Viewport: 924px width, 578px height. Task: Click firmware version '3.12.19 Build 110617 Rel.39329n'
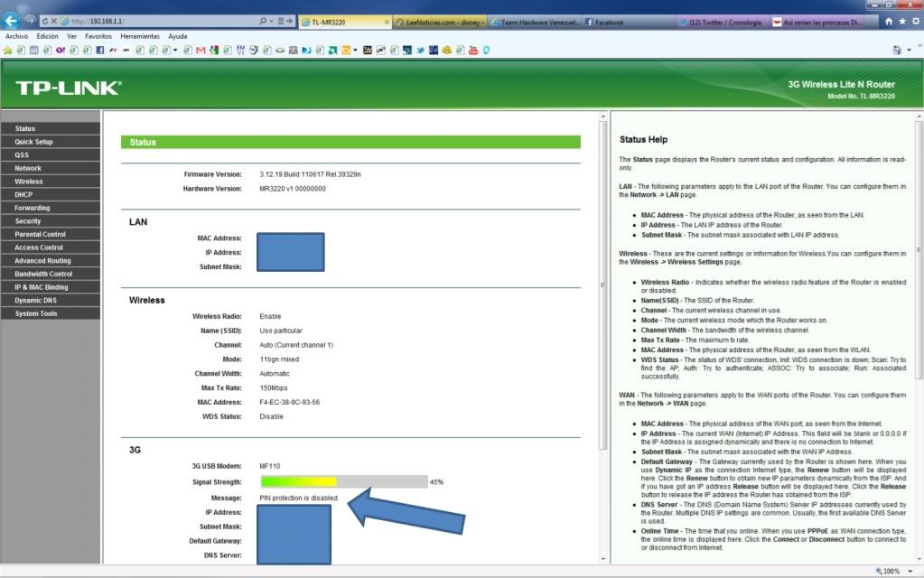point(310,174)
